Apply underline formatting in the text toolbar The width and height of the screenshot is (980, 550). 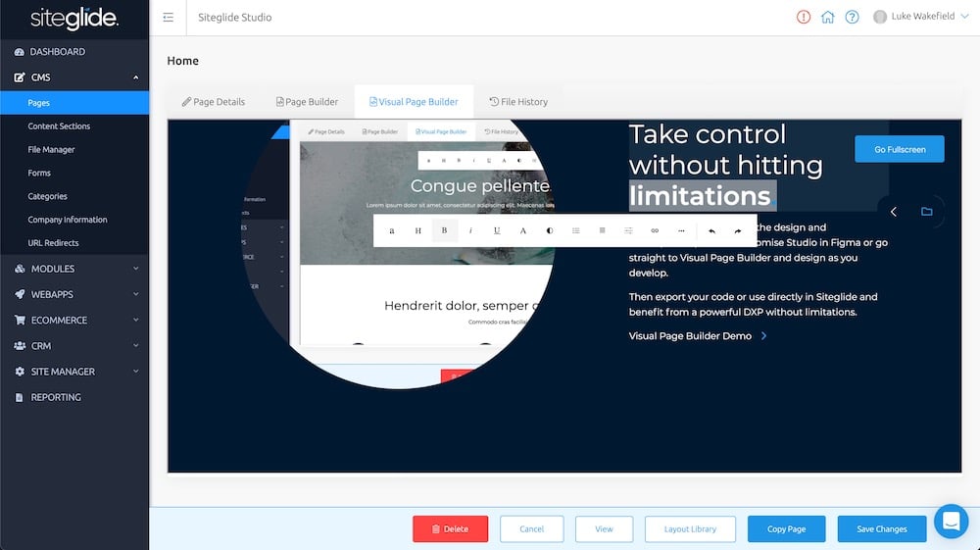click(497, 230)
